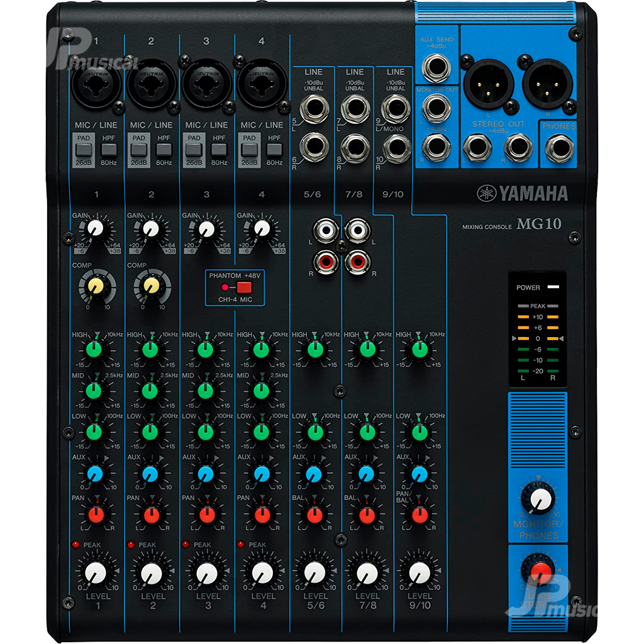The height and width of the screenshot is (644, 644).
Task: Click the HIGH EQ knob on channel 2
Action: [150, 350]
